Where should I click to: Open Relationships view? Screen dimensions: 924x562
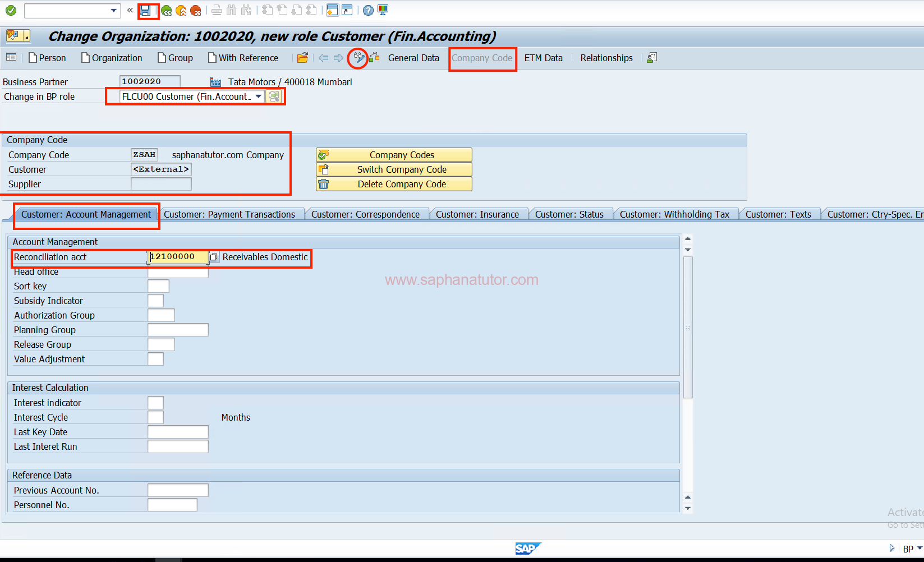point(606,58)
